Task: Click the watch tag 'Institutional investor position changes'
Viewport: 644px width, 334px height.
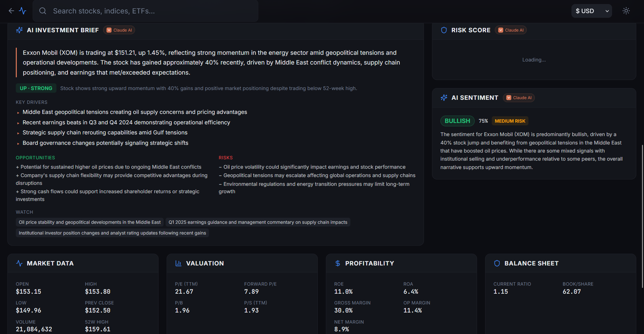Action: click(x=112, y=233)
